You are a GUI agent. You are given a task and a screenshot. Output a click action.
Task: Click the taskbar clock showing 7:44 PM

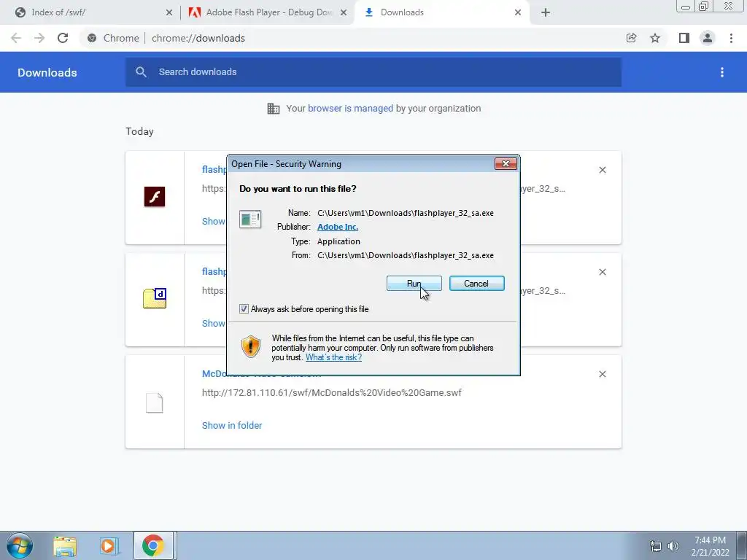click(x=711, y=546)
